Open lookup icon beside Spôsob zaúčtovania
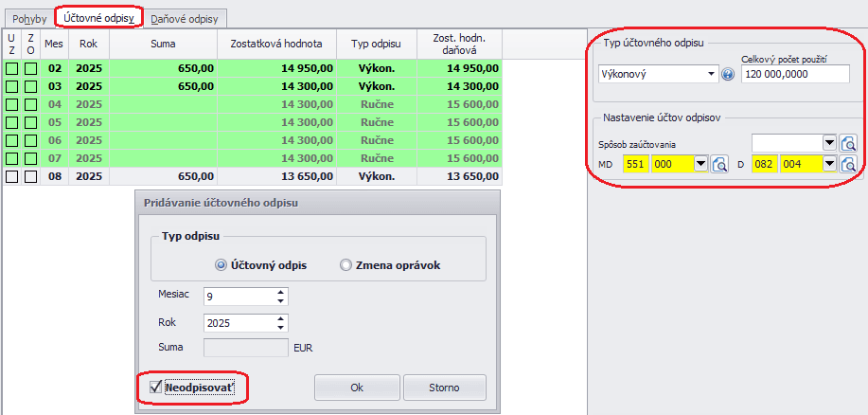The image size is (868, 415). pyautogui.click(x=848, y=144)
